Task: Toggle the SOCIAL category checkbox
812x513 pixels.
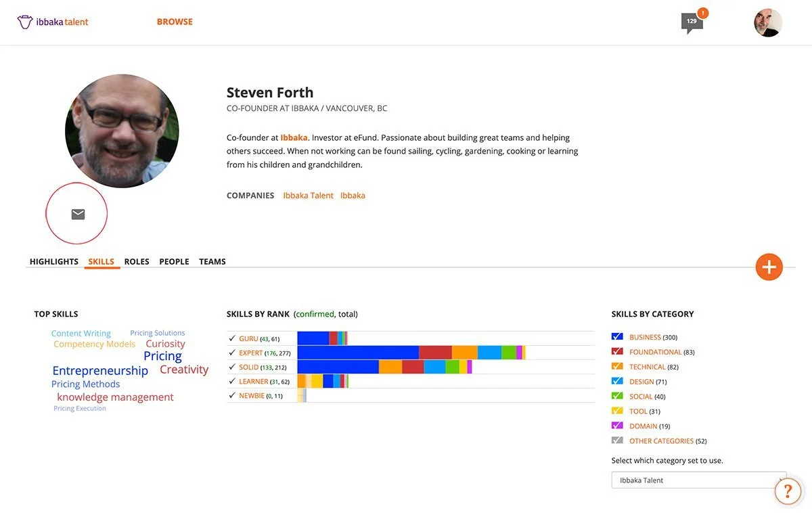Action: click(x=617, y=396)
